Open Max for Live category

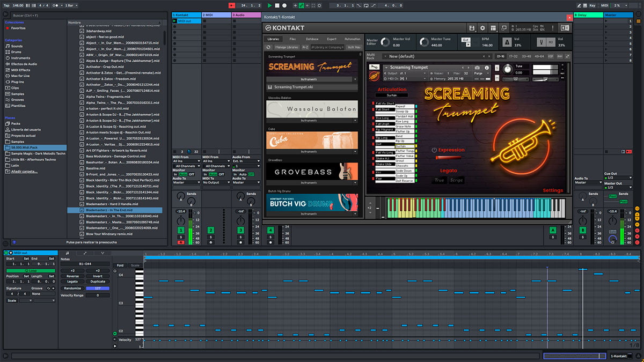(21, 76)
